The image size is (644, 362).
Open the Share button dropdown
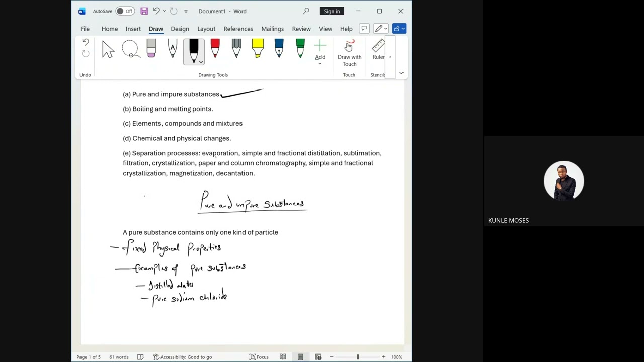coord(399,29)
